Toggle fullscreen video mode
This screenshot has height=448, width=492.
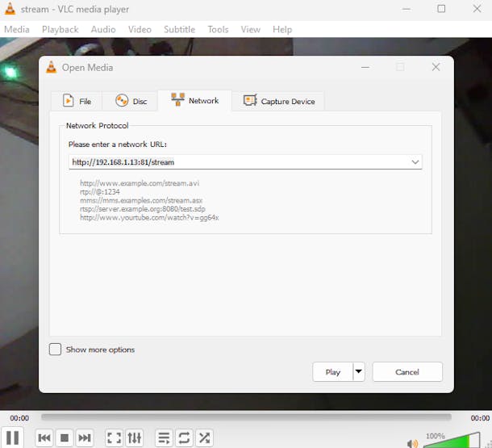click(114, 438)
